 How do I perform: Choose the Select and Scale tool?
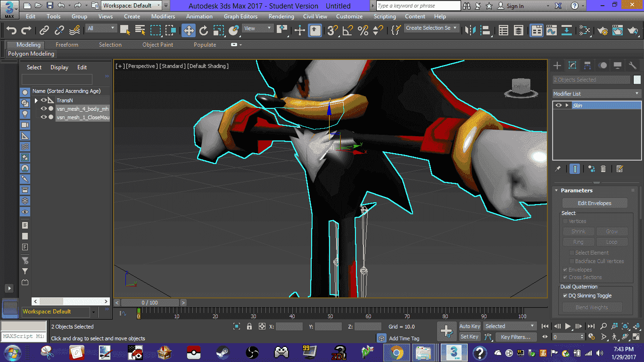219,31
